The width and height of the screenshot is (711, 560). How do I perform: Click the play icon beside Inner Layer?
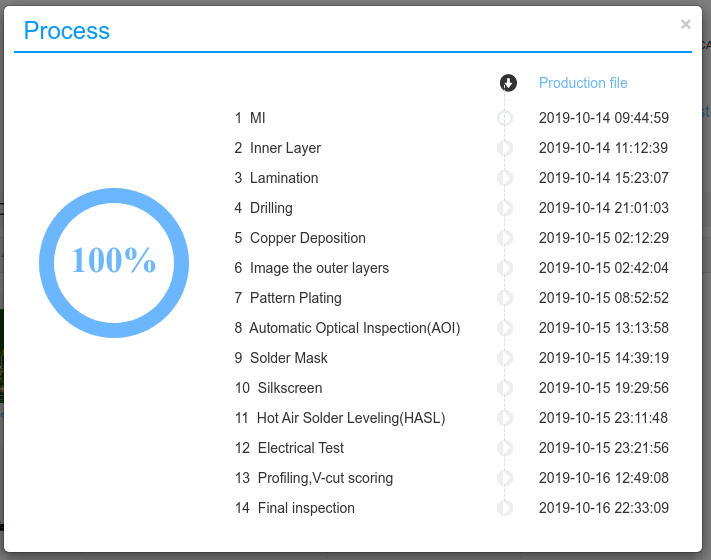(x=505, y=148)
